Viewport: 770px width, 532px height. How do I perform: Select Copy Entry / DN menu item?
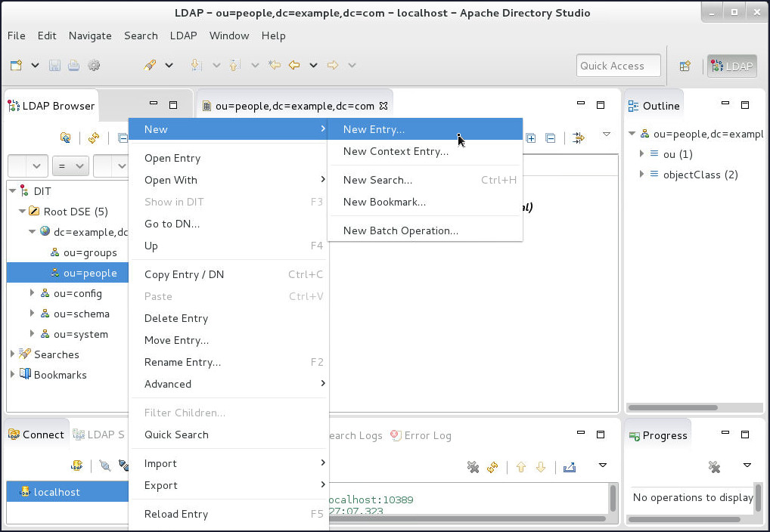(x=228, y=274)
